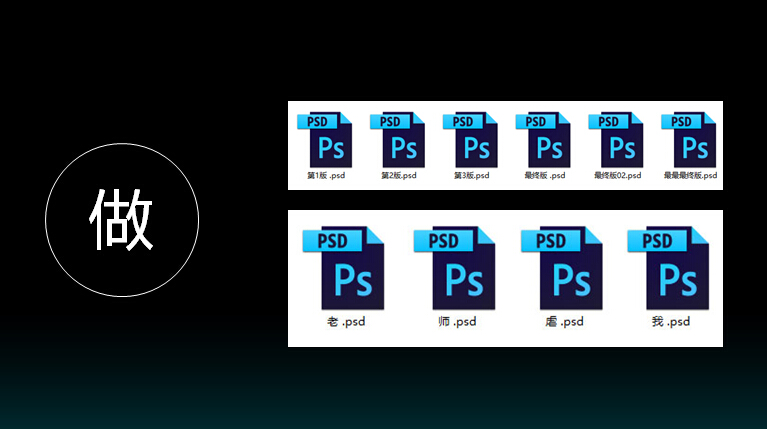The image size is (767, 429).
Task: Click the file name label 最终版 .psd
Action: [x=544, y=175]
